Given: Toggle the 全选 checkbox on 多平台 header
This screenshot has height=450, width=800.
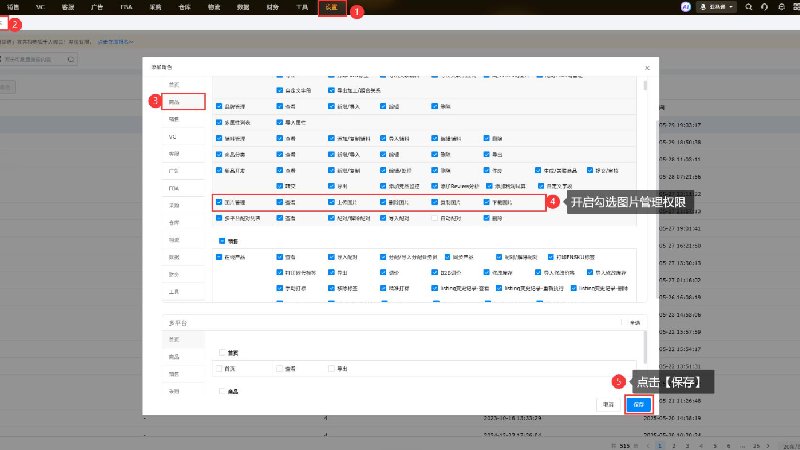Looking at the screenshot, I should pos(623,323).
